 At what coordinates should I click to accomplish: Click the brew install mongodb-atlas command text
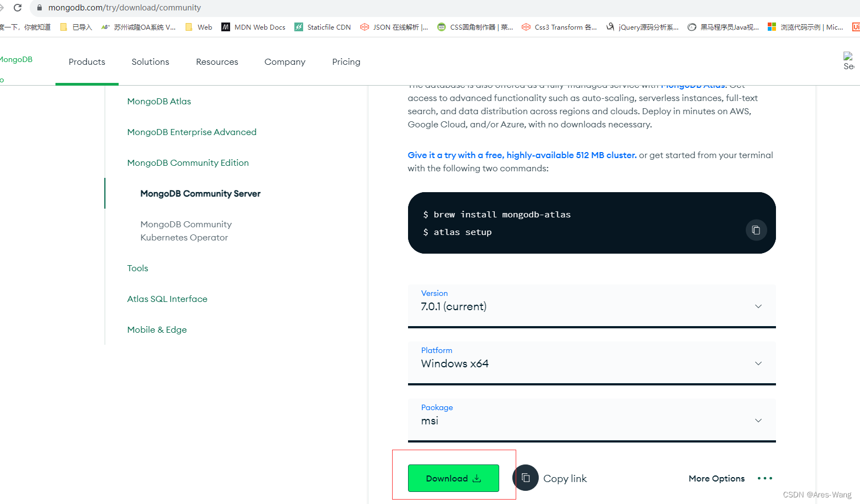tap(502, 215)
